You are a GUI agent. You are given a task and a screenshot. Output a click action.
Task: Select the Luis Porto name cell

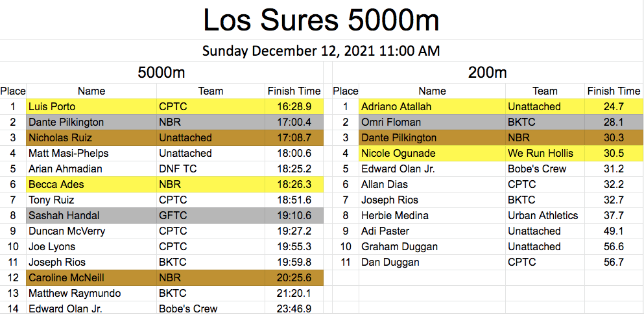pos(91,106)
